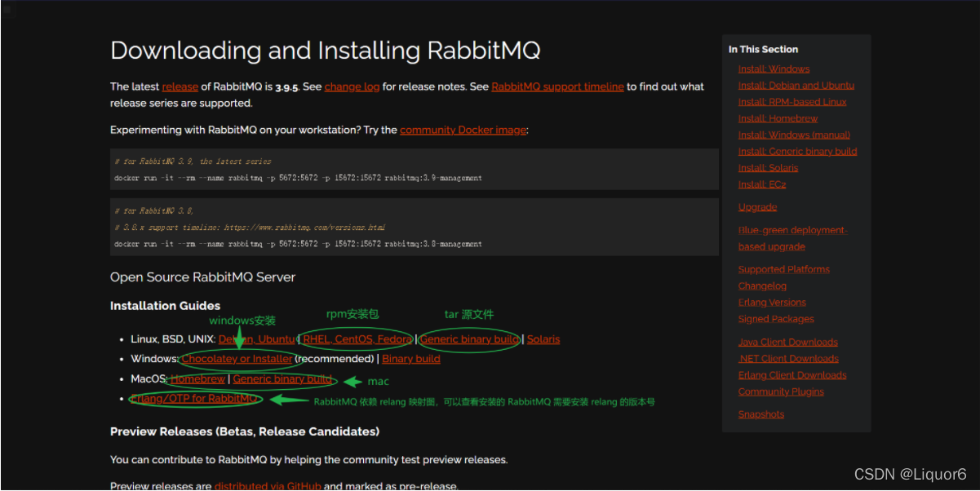This screenshot has width=980, height=491.
Task: Go to "Install: Solaris" in sidebar
Action: 768,168
